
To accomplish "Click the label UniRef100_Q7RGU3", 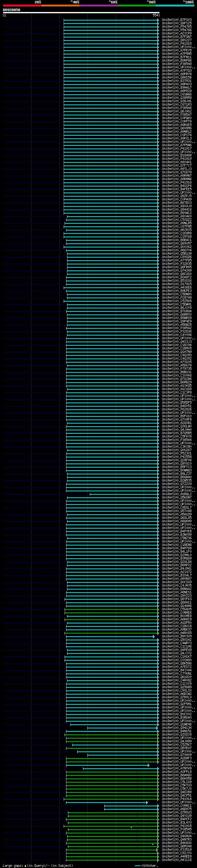I will [176, 812].
